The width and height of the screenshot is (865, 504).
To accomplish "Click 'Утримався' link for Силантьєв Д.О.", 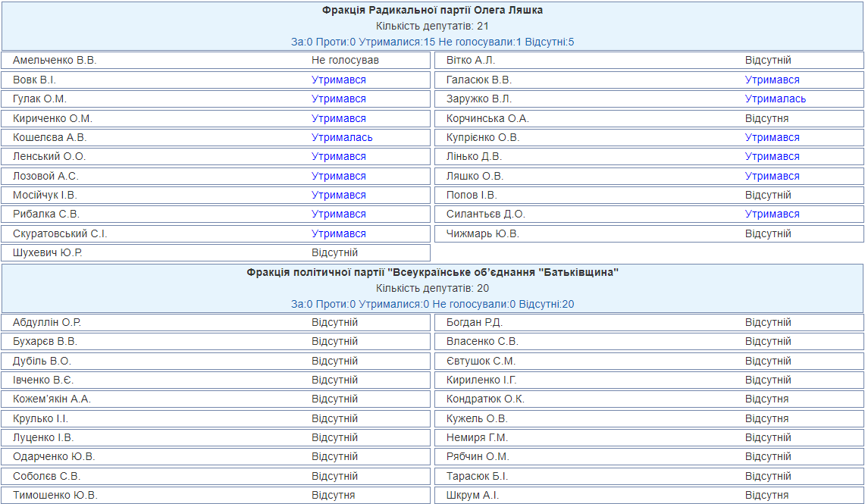I will point(772,214).
